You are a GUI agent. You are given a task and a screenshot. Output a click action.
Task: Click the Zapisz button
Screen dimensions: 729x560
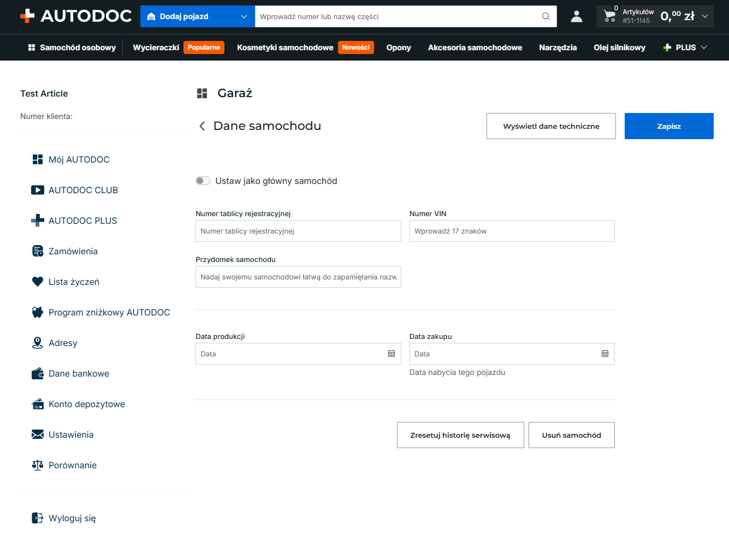tap(669, 126)
